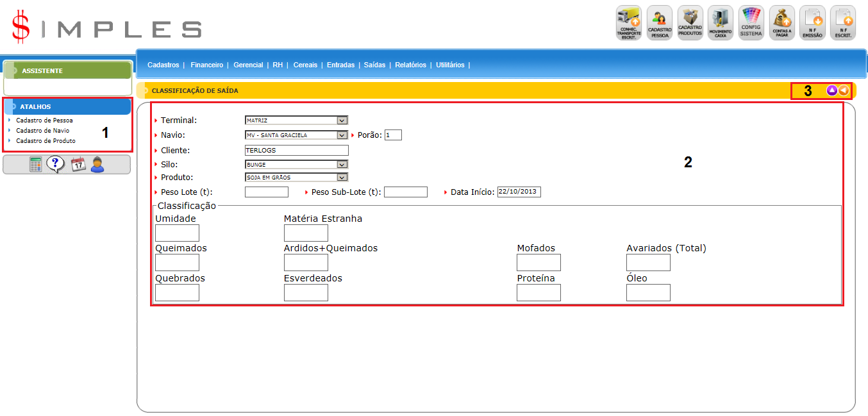Launch Contas a Pagar money bag icon
Screen dimensions: 868x416
[782, 22]
